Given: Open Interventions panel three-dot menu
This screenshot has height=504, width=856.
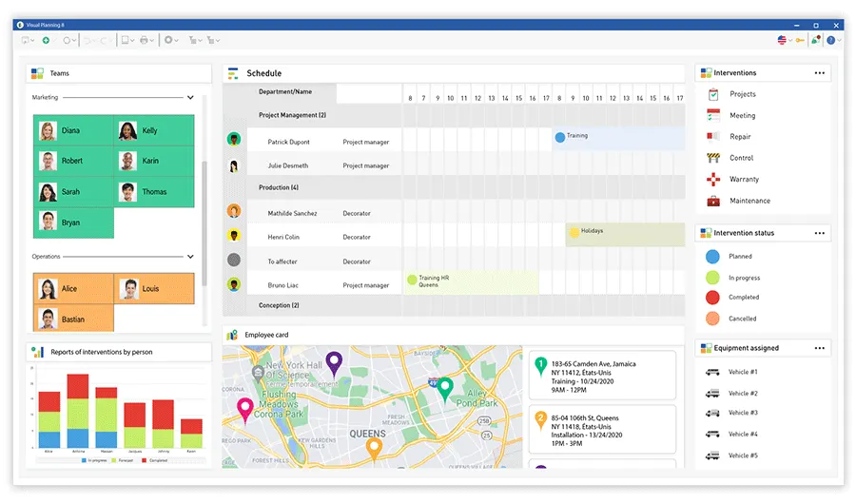Looking at the screenshot, I should coord(819,73).
